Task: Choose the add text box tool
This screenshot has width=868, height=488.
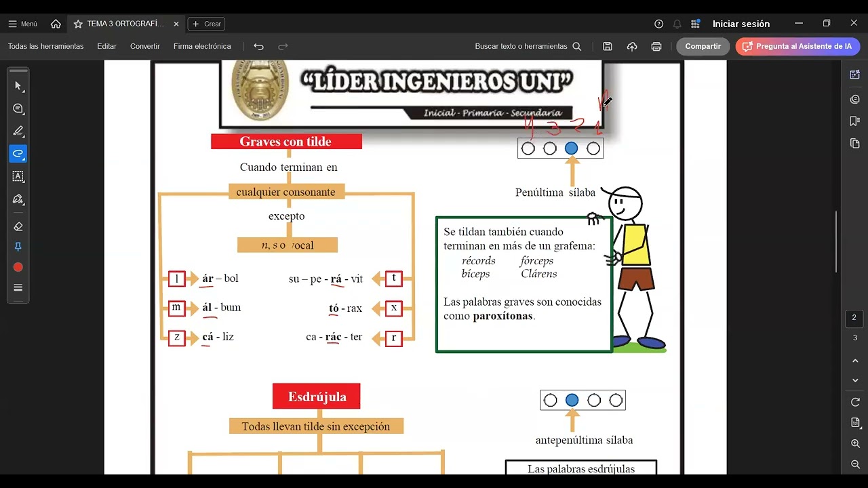Action: point(18,176)
